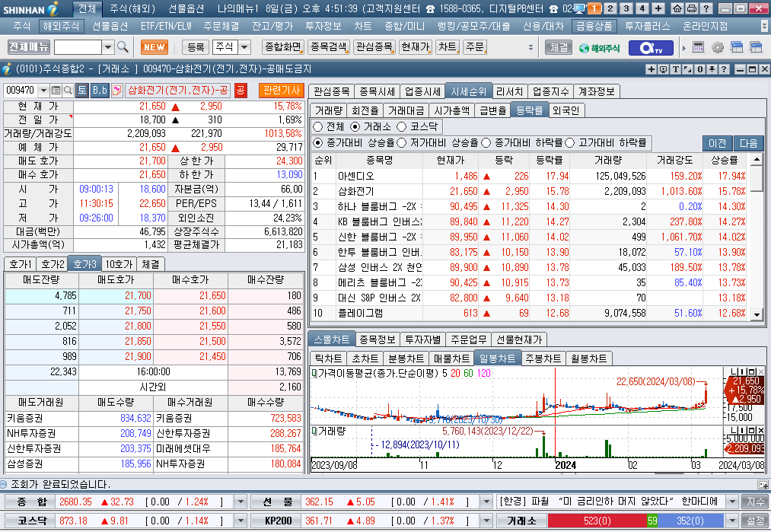Click the 삼화전기 row in the ranking list

pyautogui.click(x=529, y=191)
